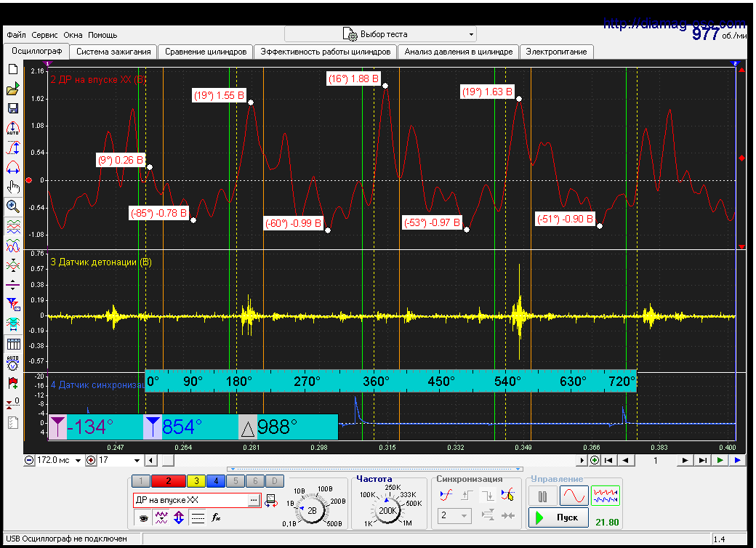Save the oscillogram with the floppy disk icon
The width and height of the screenshot is (756, 548).
click(x=13, y=108)
